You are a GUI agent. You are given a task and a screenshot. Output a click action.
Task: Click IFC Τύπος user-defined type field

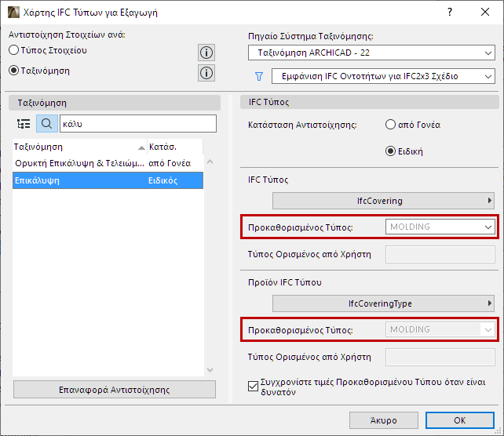[x=440, y=254]
